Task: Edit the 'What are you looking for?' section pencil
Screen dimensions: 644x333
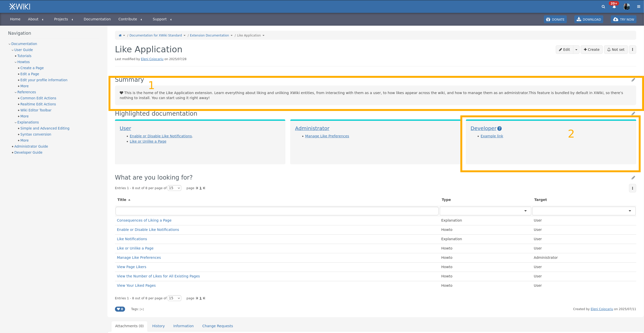Action: pyautogui.click(x=633, y=178)
